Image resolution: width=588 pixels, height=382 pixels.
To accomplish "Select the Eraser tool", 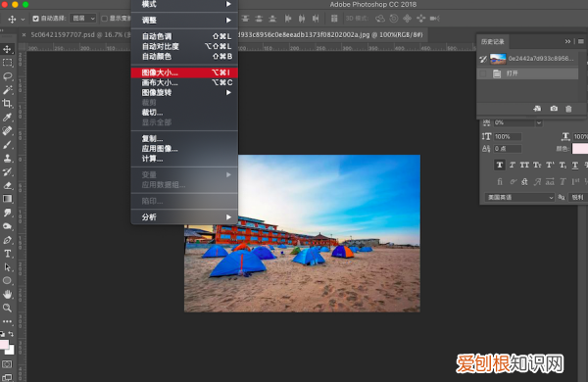I will click(x=7, y=185).
